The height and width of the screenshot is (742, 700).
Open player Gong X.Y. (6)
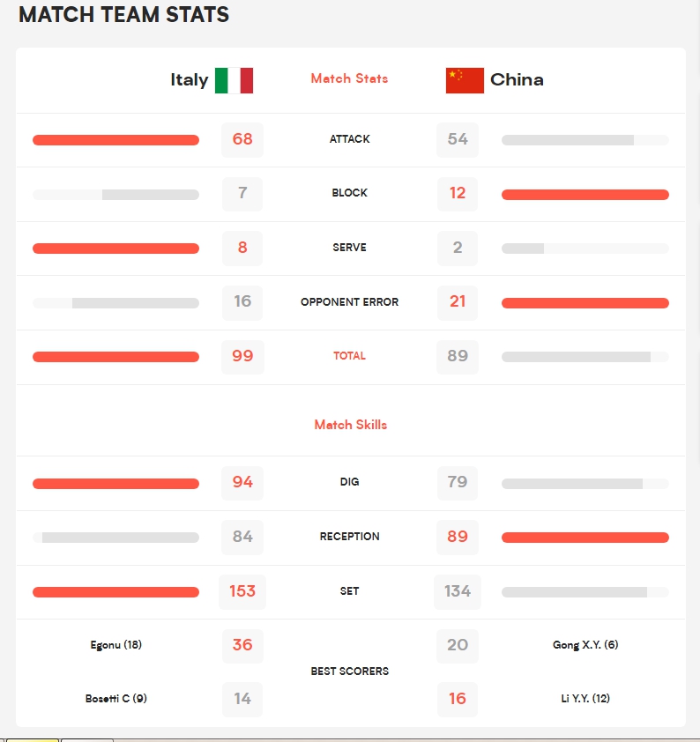tap(585, 645)
